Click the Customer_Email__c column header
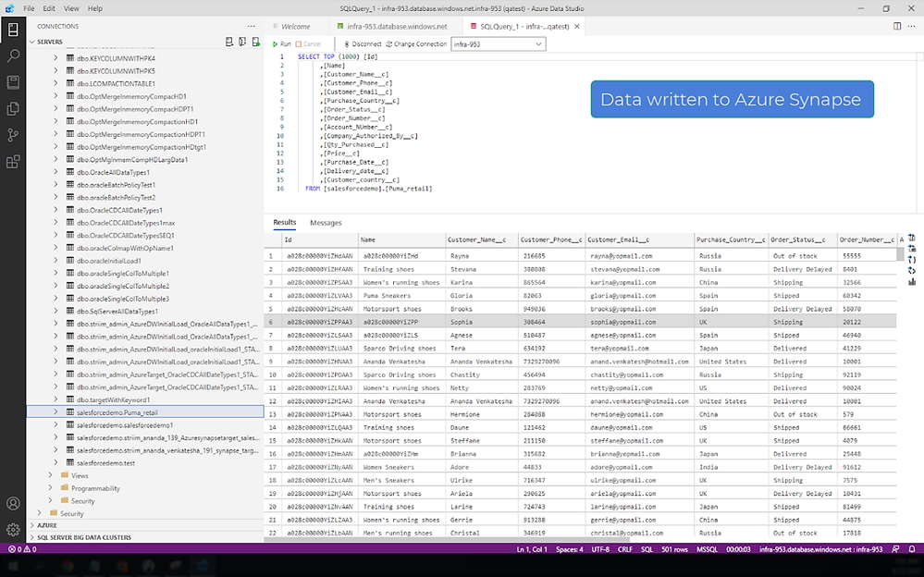This screenshot has height=577, width=924. (x=639, y=239)
